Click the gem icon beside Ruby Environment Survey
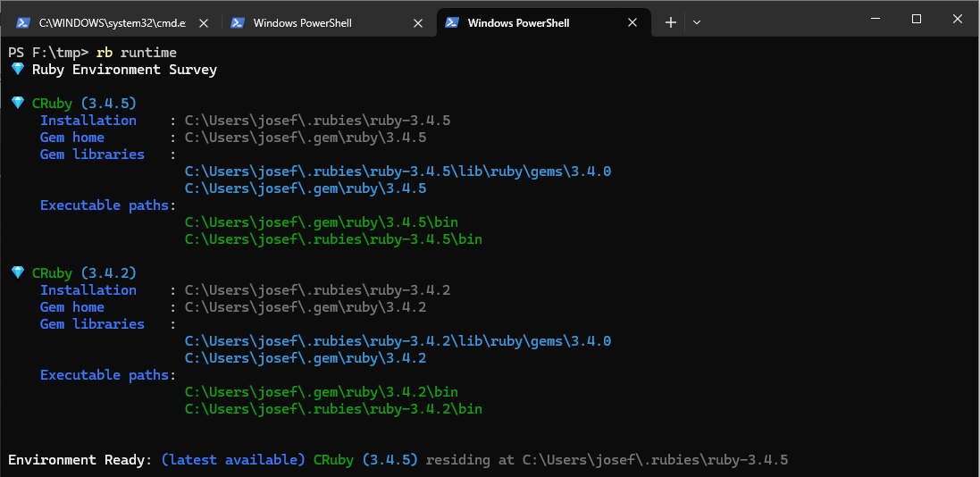Viewport: 980px width, 477px height. 17,70
